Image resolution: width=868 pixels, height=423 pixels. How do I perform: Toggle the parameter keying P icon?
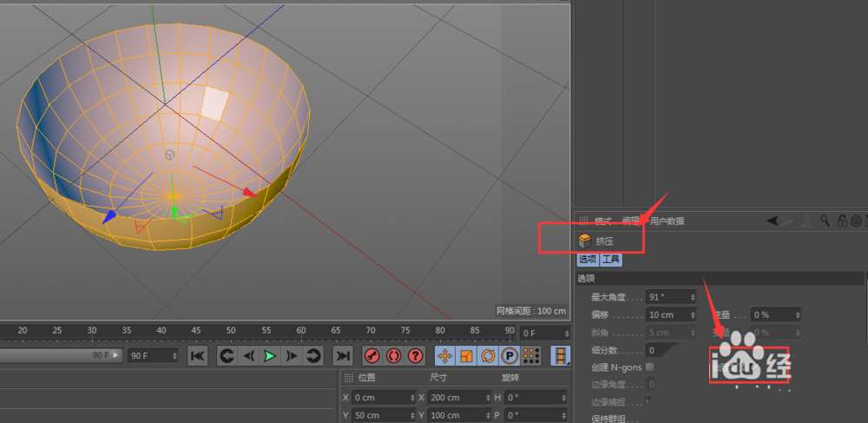(510, 356)
